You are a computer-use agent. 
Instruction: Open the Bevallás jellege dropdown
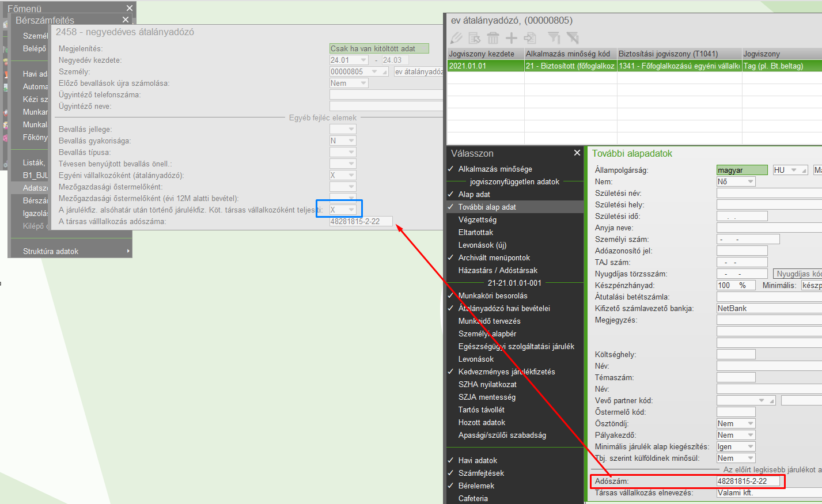click(351, 129)
